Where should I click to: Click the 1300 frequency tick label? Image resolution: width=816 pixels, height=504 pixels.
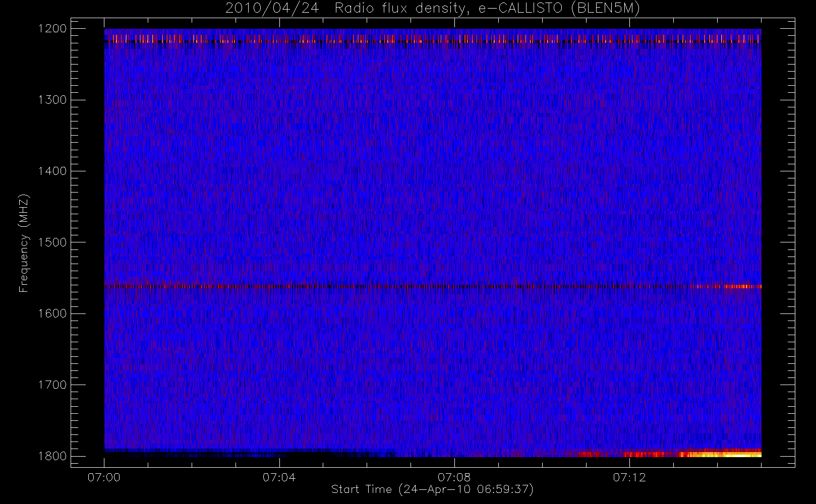pyautogui.click(x=52, y=100)
